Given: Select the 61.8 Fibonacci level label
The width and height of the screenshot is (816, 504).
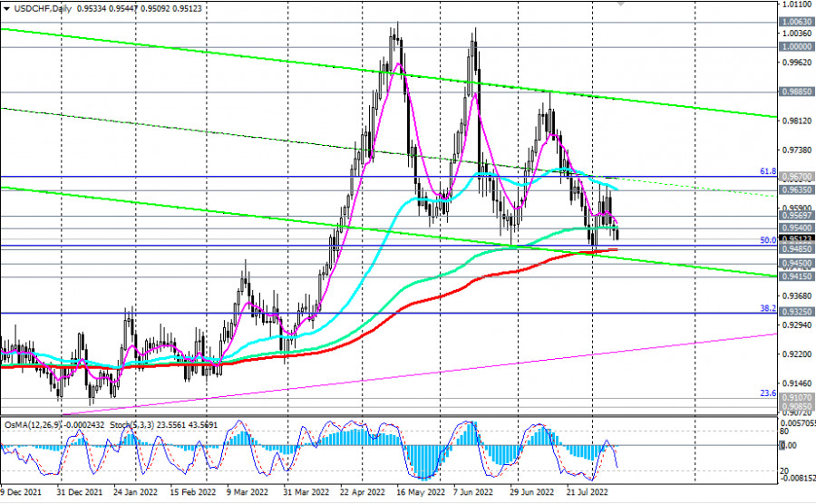Looking at the screenshot, I should pyautogui.click(x=767, y=170).
